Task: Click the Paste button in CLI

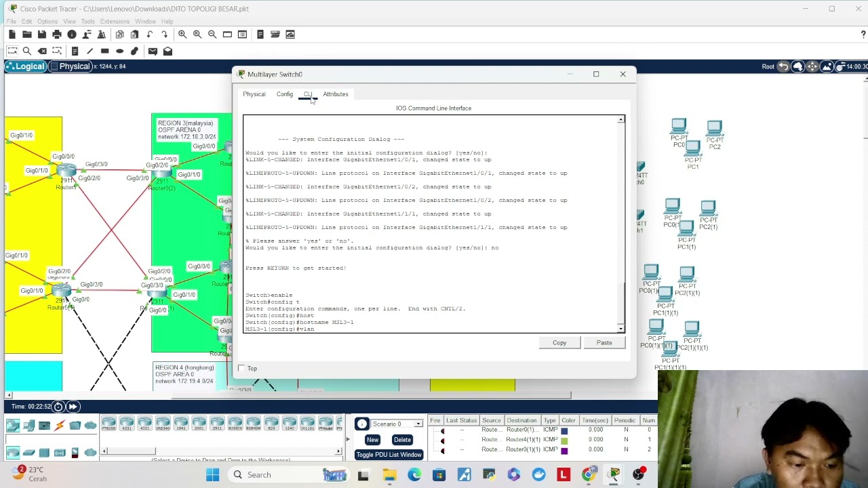Action: [x=604, y=343]
